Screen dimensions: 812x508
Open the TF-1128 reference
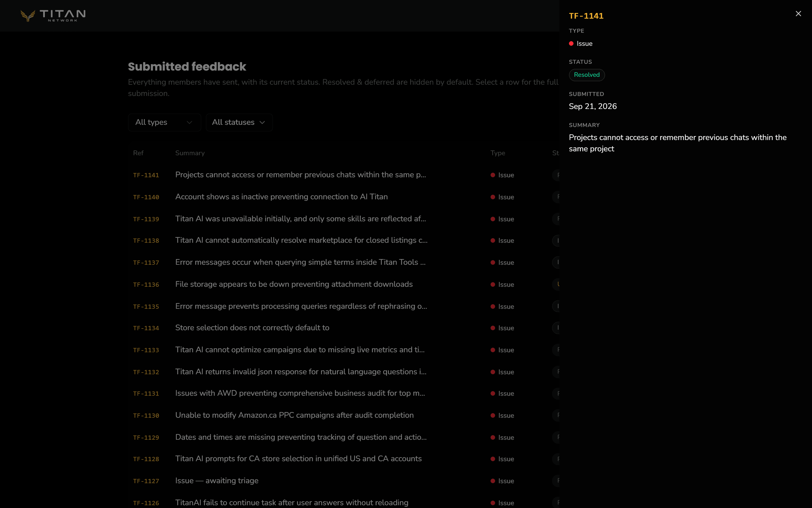[146, 459]
